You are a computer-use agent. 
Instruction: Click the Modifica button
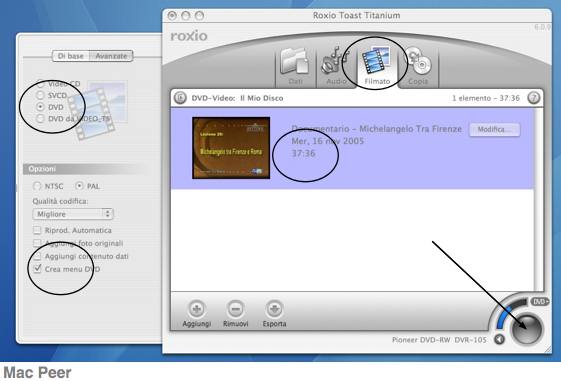click(x=494, y=129)
